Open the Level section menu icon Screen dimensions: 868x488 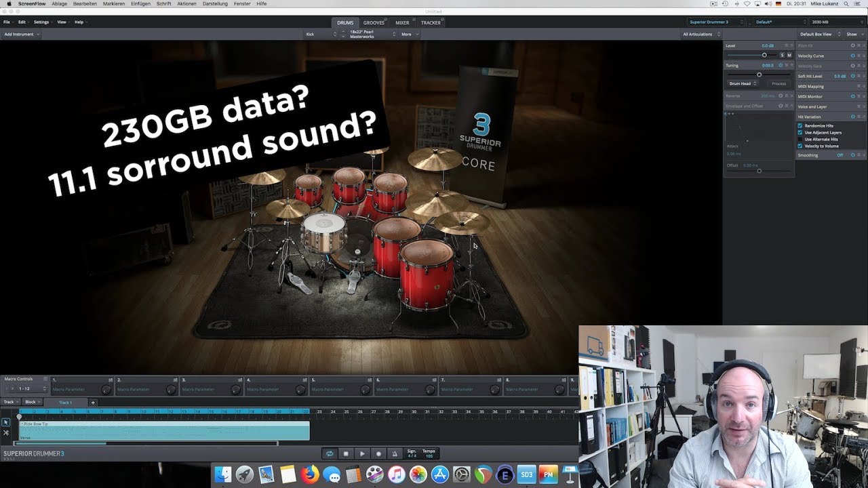(x=787, y=45)
